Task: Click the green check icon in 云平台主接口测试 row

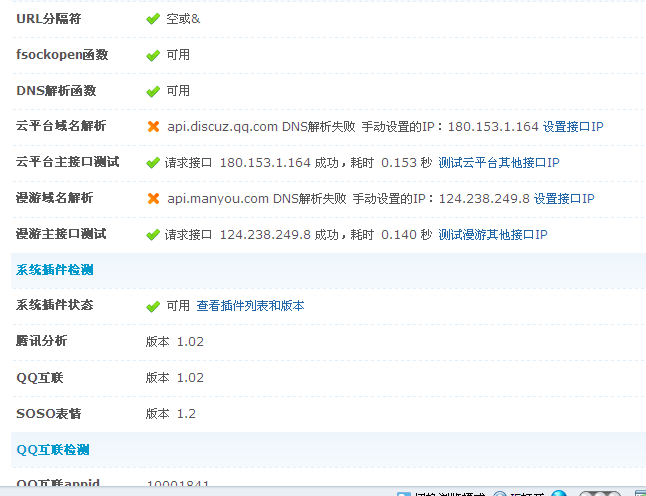Action: click(153, 163)
